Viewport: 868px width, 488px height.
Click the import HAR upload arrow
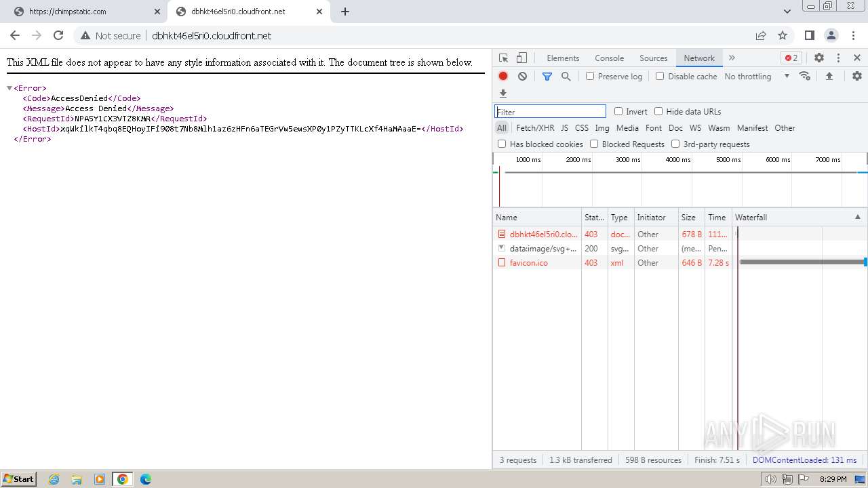click(x=829, y=77)
